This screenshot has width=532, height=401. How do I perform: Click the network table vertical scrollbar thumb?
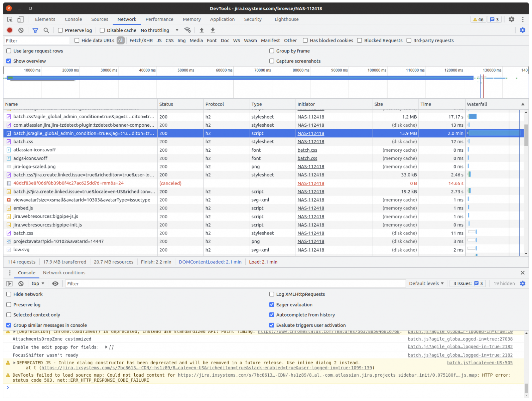[526, 135]
